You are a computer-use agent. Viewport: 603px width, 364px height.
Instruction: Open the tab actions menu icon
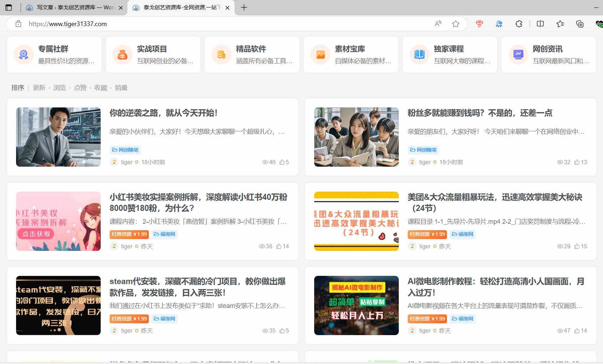click(9, 7)
